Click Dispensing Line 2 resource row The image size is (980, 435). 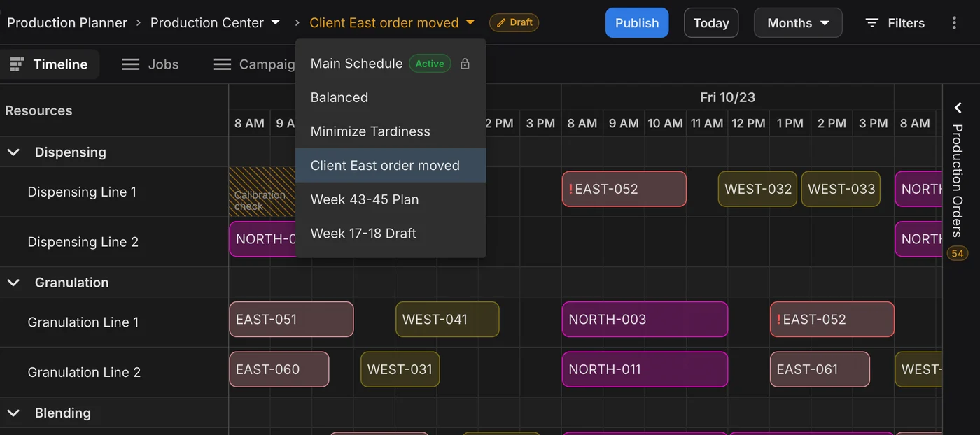[114, 242]
